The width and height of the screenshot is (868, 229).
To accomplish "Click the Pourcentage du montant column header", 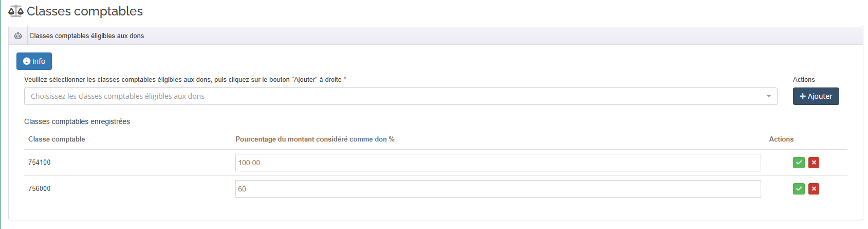I will pos(315,139).
